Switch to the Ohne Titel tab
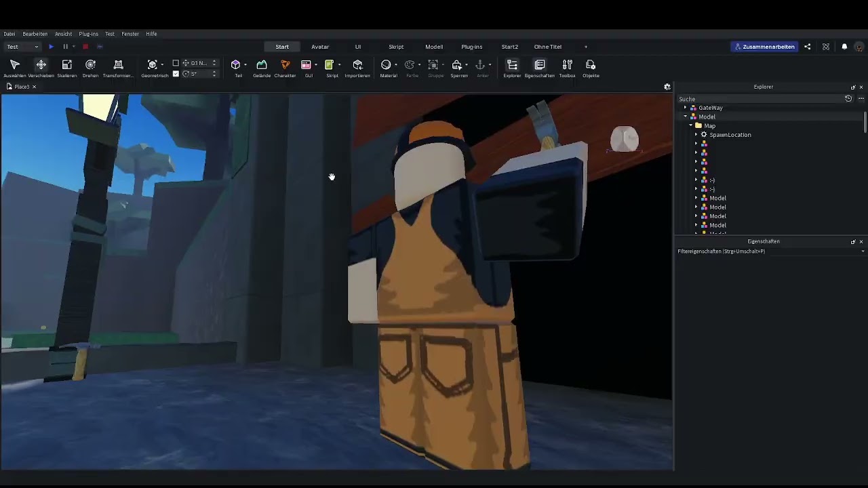 point(548,47)
